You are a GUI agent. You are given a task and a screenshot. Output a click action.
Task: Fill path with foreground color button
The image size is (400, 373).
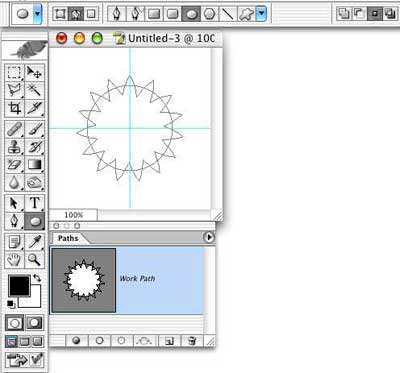pyautogui.click(x=77, y=341)
